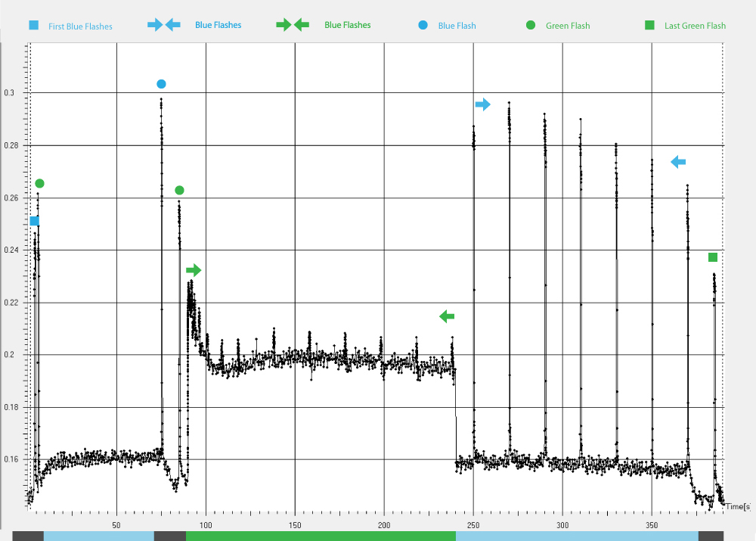The height and width of the screenshot is (541, 756).
Task: Click the blue circle icon beside 'Blue Flash' legend
Action: tap(423, 26)
